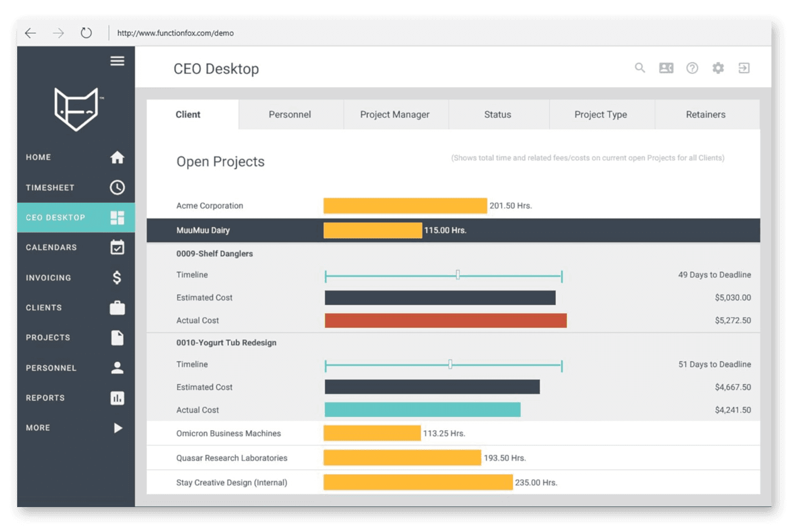
Task: Switch to the Retainers tab
Action: point(707,115)
